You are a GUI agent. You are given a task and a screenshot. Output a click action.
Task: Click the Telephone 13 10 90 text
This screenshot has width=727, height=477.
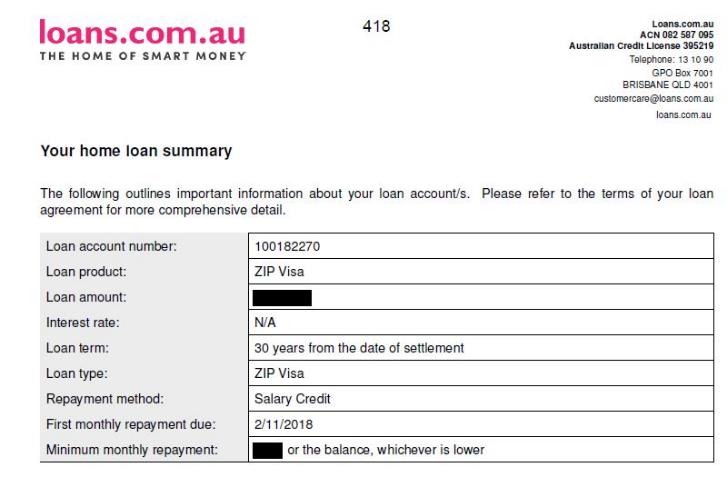point(671,59)
